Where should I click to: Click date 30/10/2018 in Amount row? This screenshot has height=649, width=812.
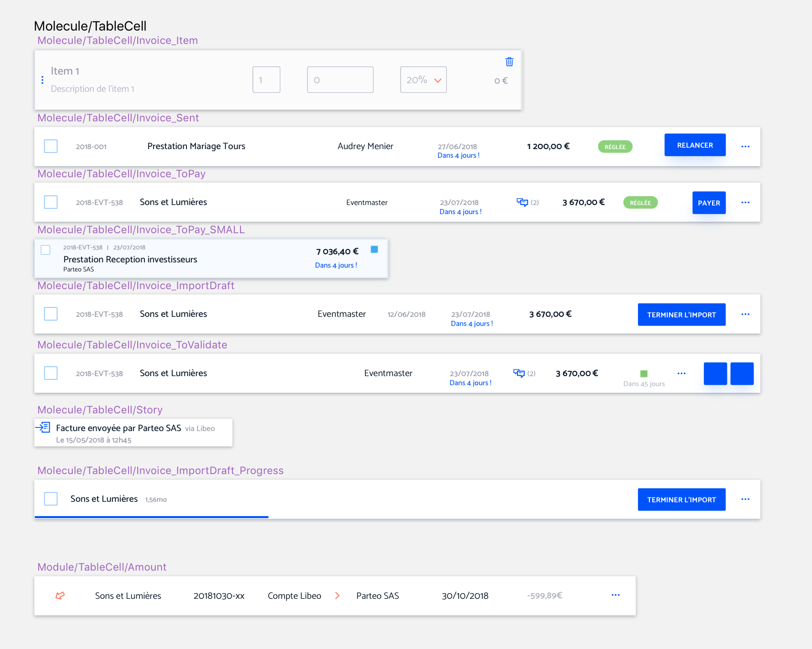click(x=465, y=596)
